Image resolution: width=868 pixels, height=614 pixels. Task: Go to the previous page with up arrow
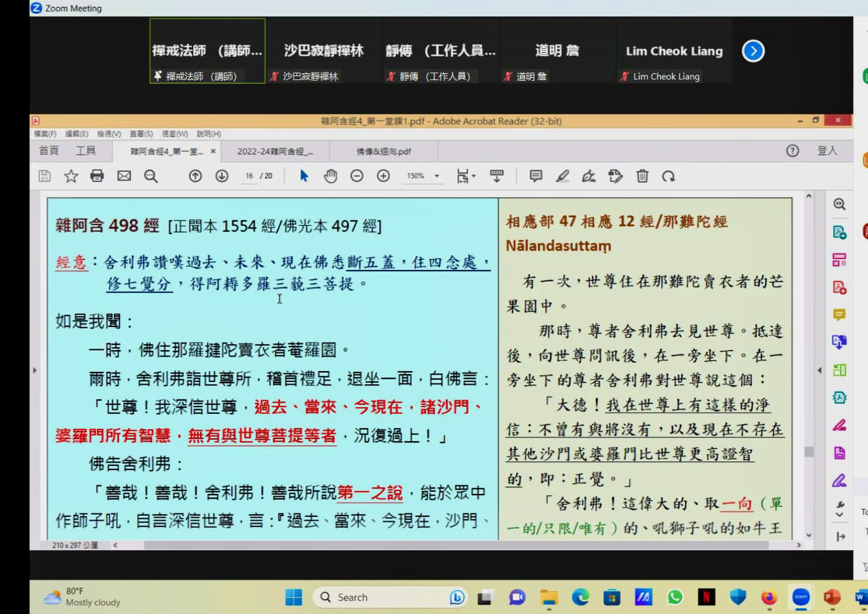[195, 176]
